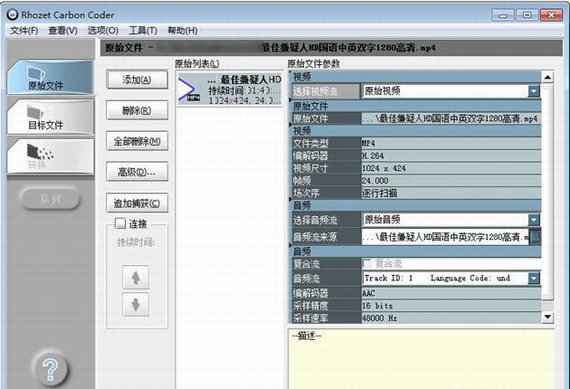
Task: Click the 采样精度 16 bits value
Action: (451, 305)
